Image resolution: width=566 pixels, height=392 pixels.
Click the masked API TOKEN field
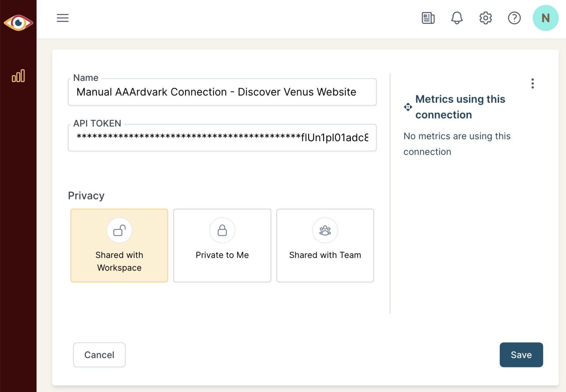coord(222,138)
